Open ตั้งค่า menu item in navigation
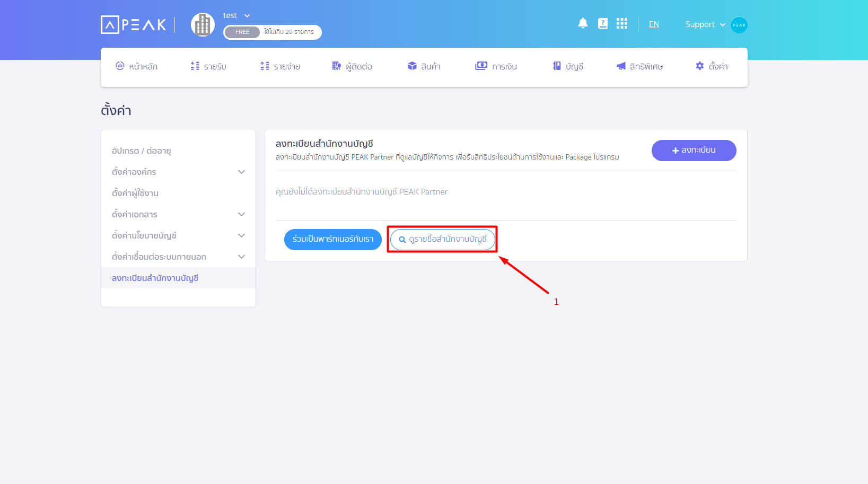Screen dimensions: 868x484 (x=712, y=66)
